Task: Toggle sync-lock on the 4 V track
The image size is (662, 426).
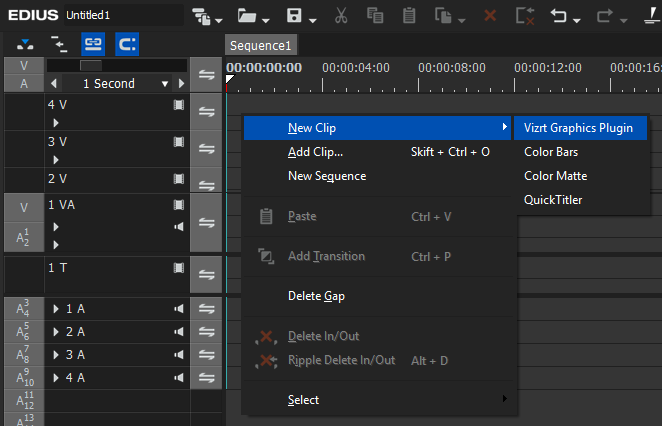Action: (x=206, y=112)
